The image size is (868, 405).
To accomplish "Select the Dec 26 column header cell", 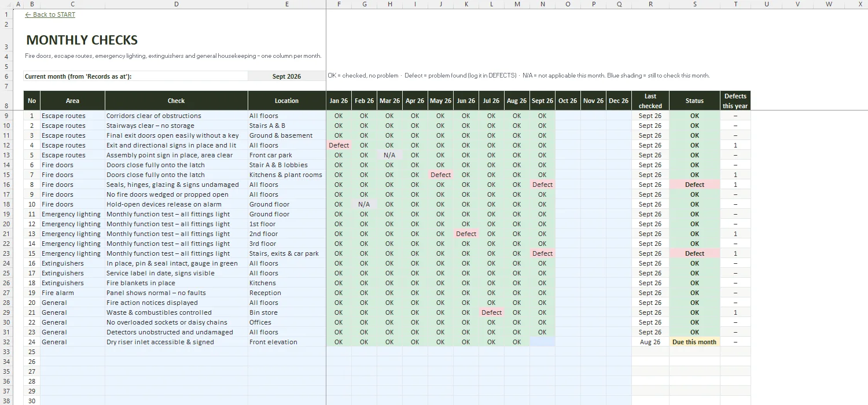I will 619,101.
